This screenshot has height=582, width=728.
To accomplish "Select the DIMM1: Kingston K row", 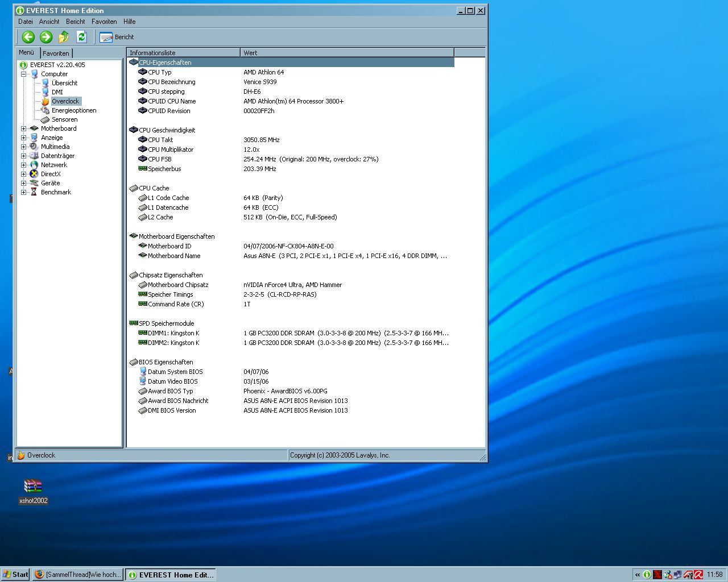I will (291, 333).
